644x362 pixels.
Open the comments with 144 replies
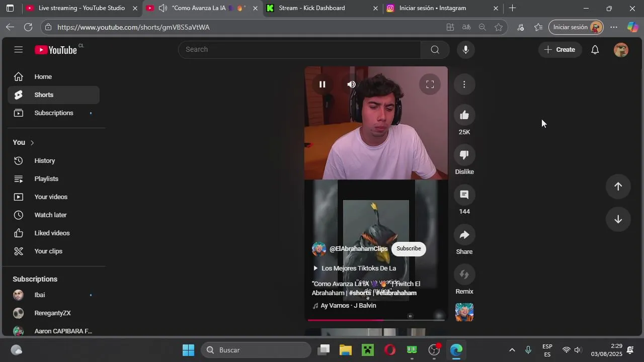[464, 195]
